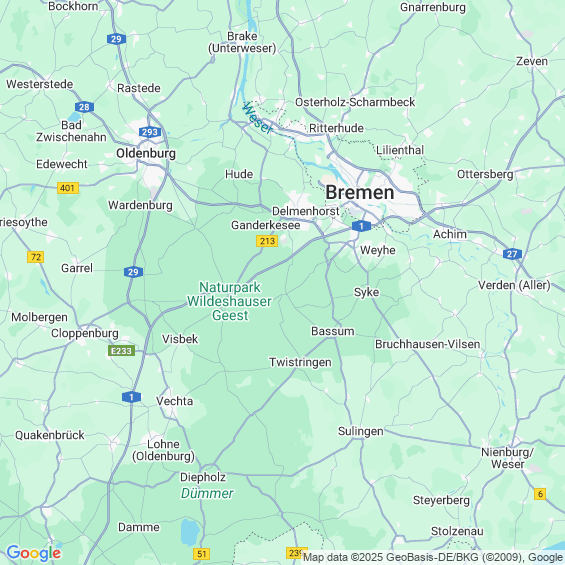Click the green E233 route shield
The height and width of the screenshot is (565, 565).
(x=121, y=351)
